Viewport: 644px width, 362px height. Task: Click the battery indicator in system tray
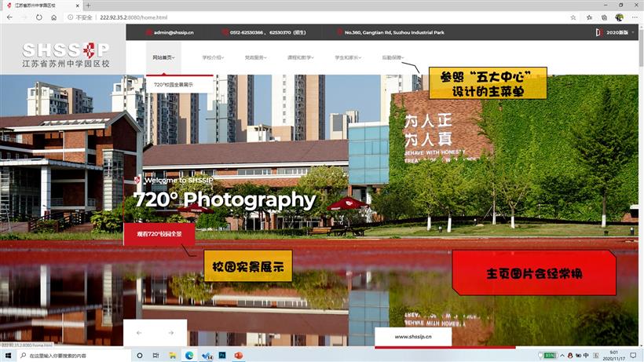click(x=550, y=356)
